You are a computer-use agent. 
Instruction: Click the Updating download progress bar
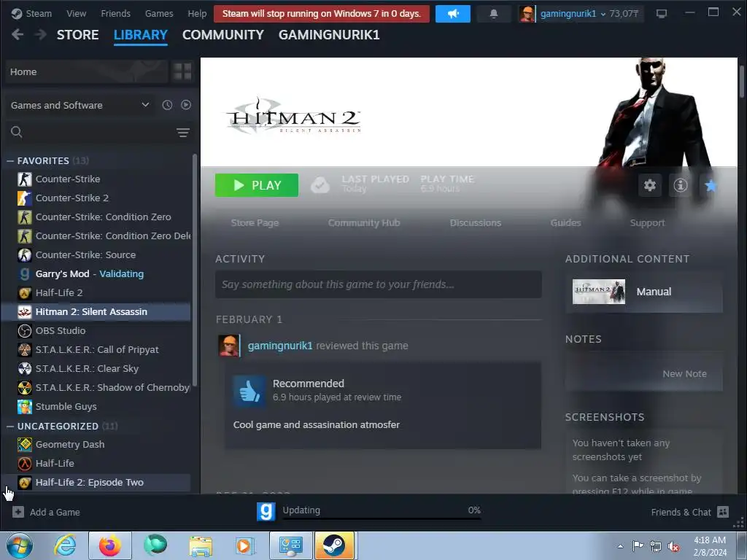pos(382,518)
